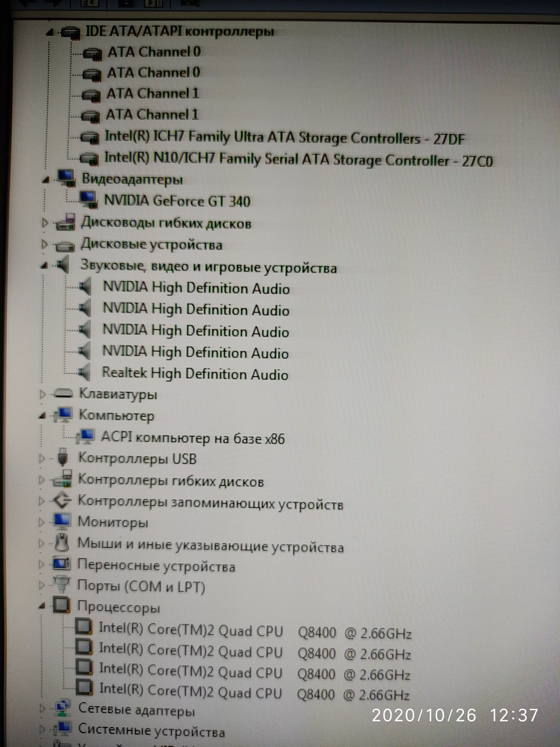Click the mouse icon of Мыши category

pyautogui.click(x=62, y=542)
